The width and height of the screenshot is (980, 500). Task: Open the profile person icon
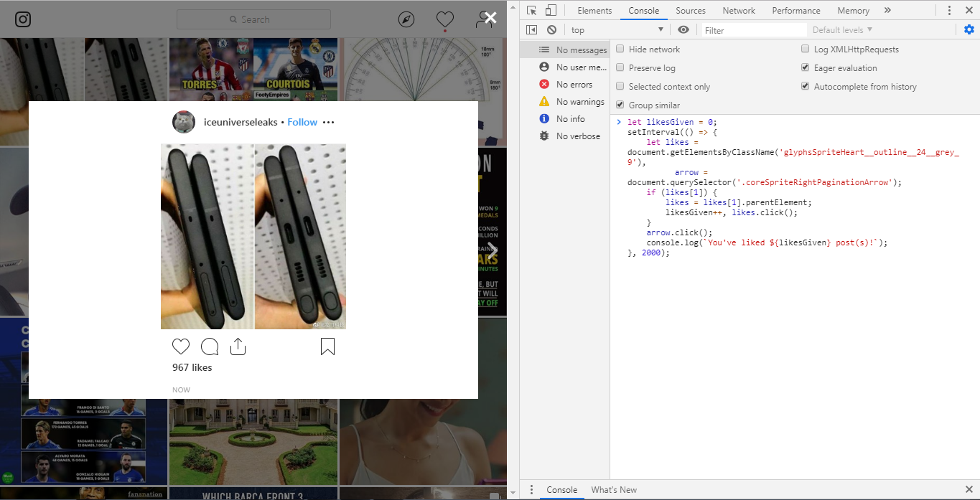[483, 20]
